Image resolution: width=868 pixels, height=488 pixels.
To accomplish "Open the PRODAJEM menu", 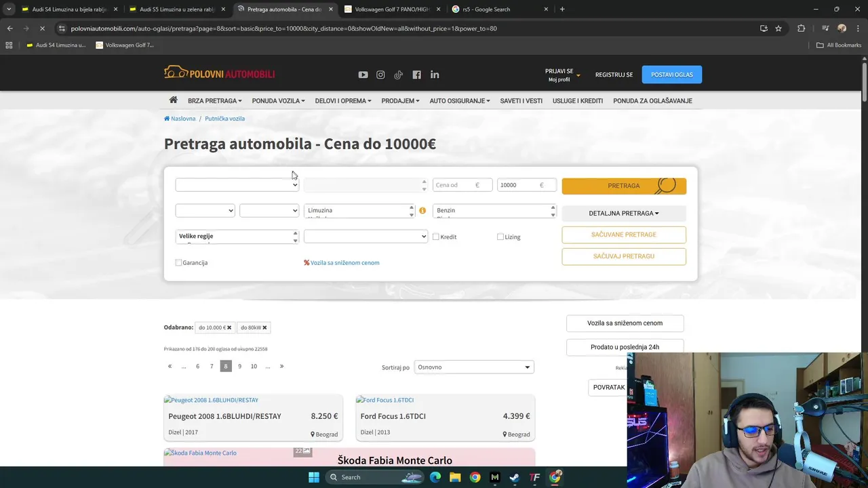I will (x=400, y=101).
